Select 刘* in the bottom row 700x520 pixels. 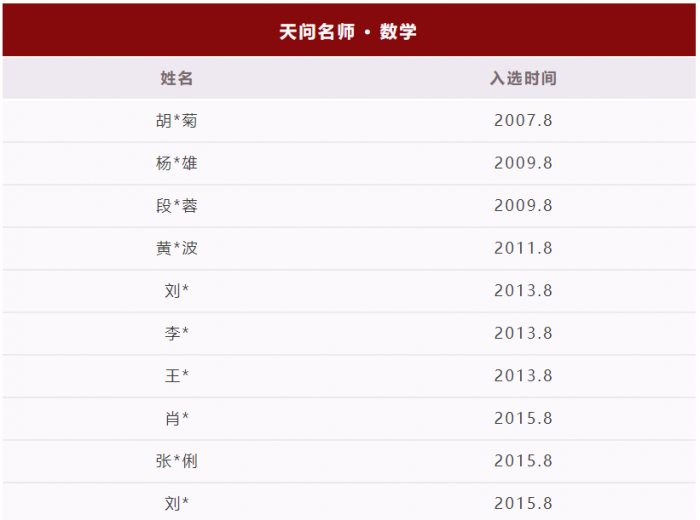coord(177,503)
